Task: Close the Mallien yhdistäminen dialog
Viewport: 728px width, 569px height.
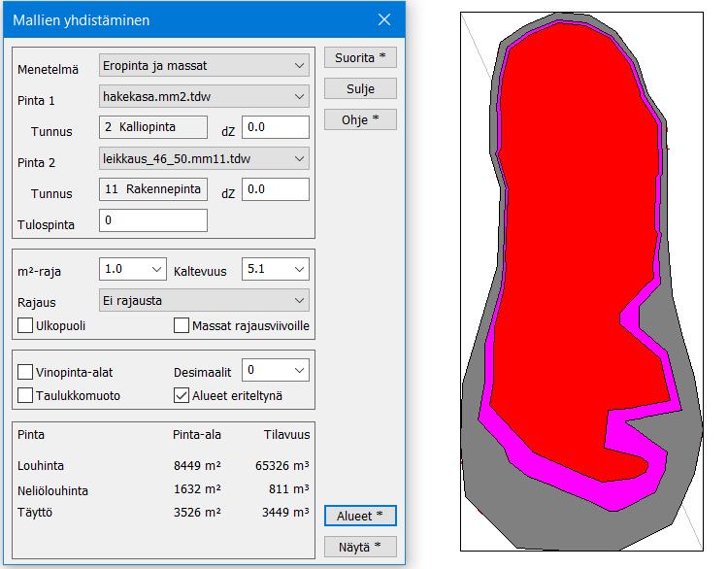Action: [x=384, y=20]
